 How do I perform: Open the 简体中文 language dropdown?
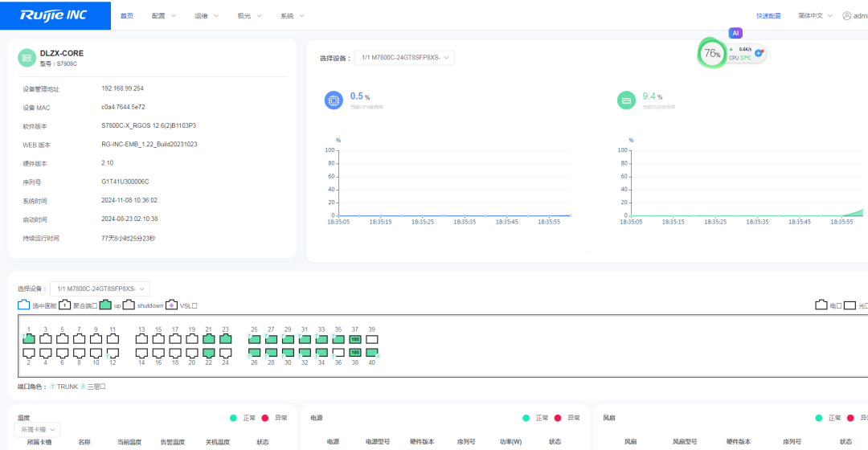(815, 16)
